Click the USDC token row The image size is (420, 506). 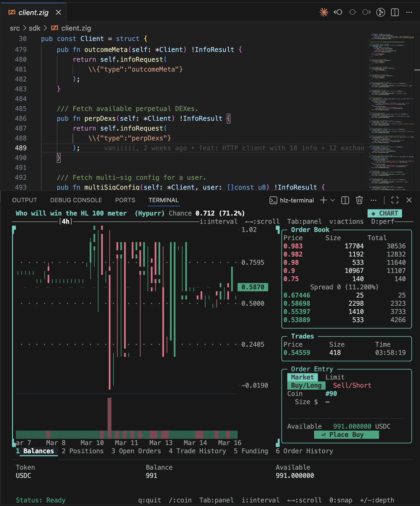pos(165,476)
